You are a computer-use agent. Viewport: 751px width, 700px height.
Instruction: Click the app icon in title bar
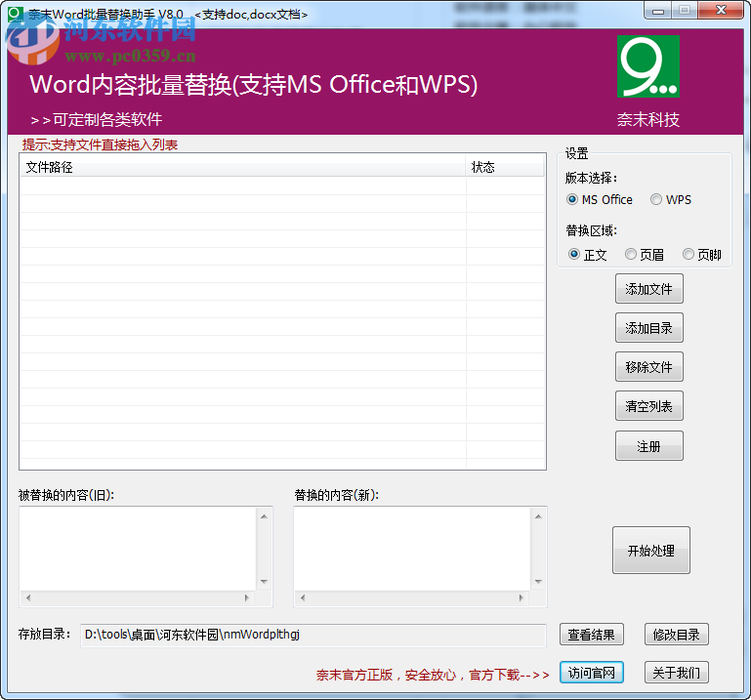click(x=16, y=14)
